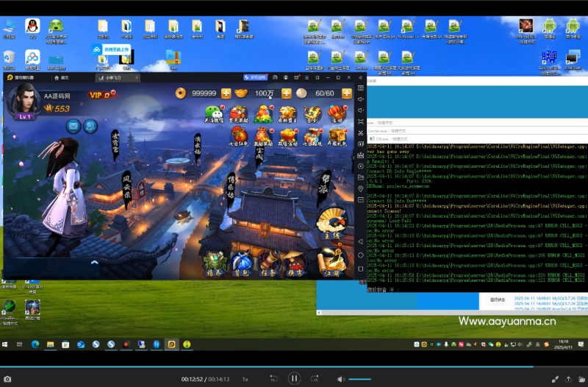Viewport: 588px width, 387px height.
Task: Open the 双倍活动 double event icon
Action: pyautogui.click(x=287, y=137)
